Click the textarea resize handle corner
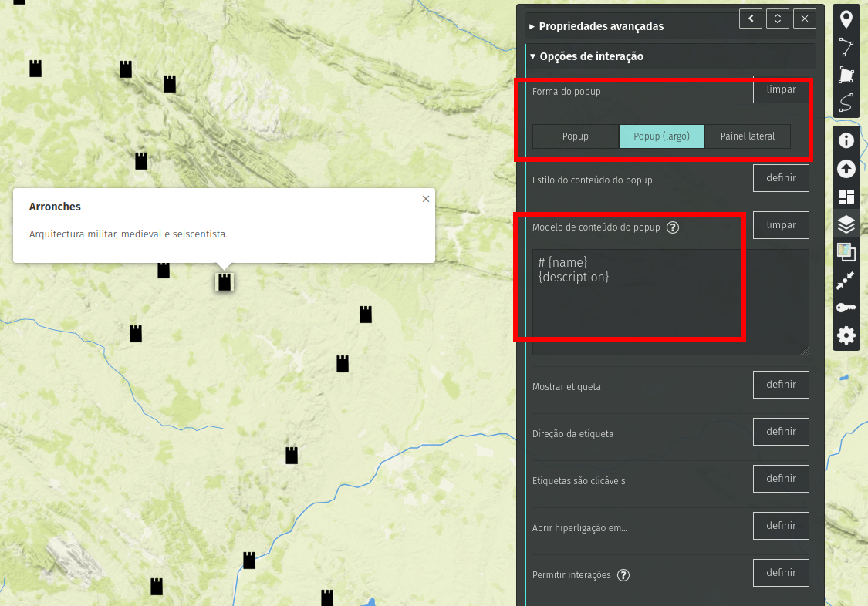868x606 pixels. pyautogui.click(x=804, y=351)
